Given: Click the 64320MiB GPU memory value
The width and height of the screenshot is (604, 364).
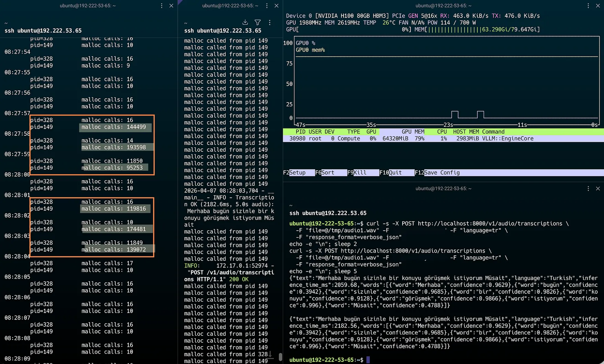Looking at the screenshot, I should click(x=395, y=139).
